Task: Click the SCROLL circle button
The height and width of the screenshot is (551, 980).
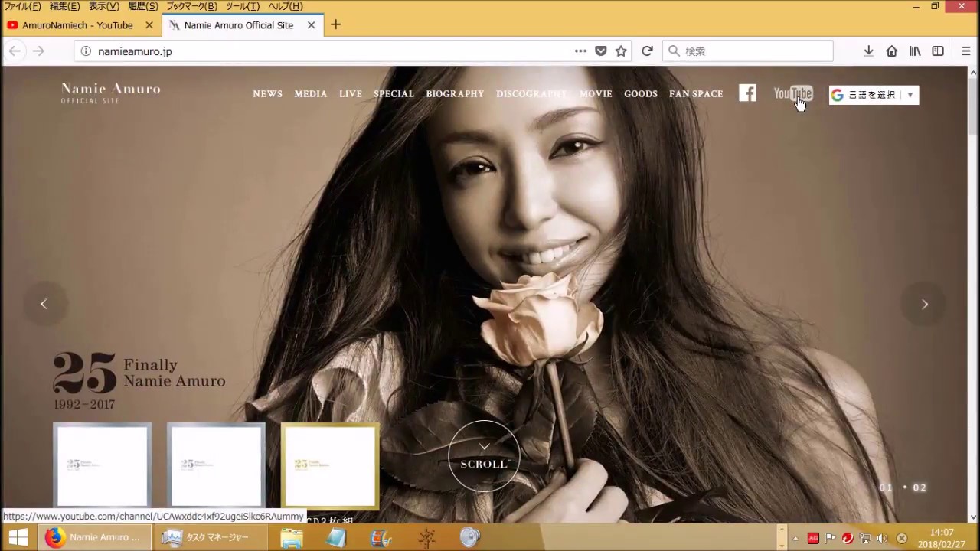Action: (x=484, y=456)
